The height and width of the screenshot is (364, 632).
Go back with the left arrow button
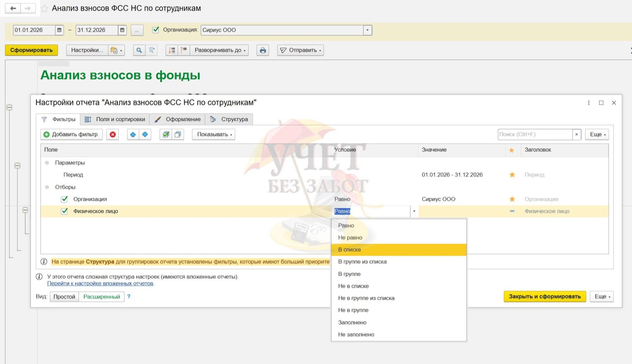[13, 8]
